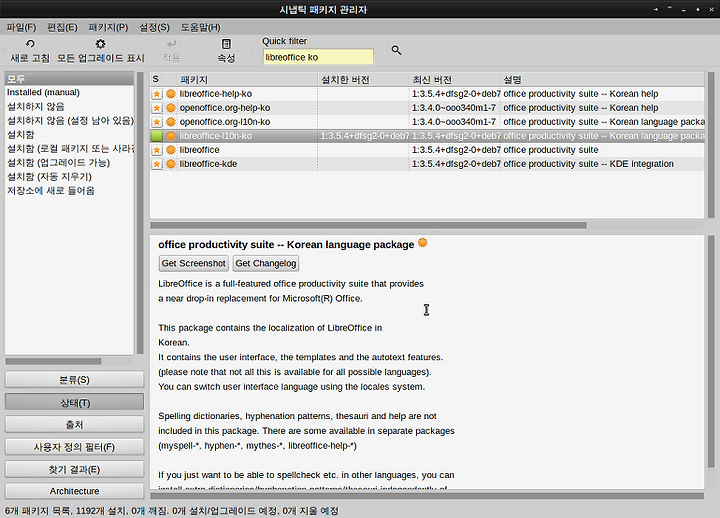Click status box of openoffice.org-help-ko row
The image size is (720, 518).
[x=157, y=108]
